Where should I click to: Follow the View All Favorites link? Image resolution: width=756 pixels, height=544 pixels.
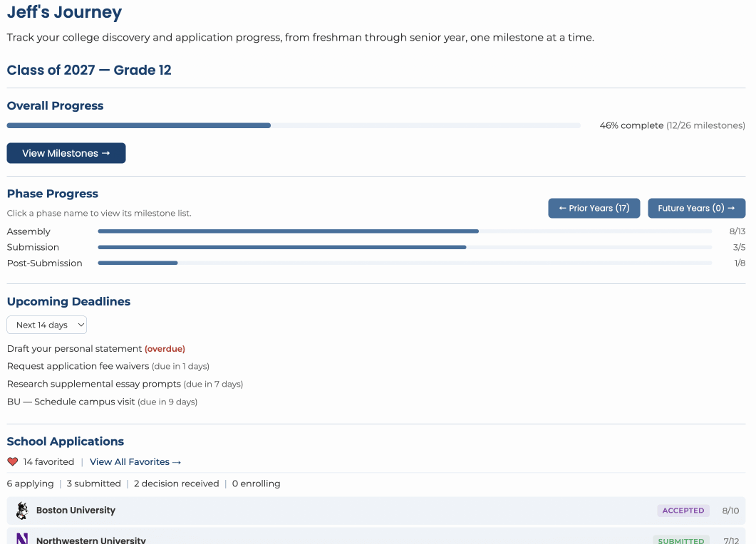pyautogui.click(x=135, y=461)
